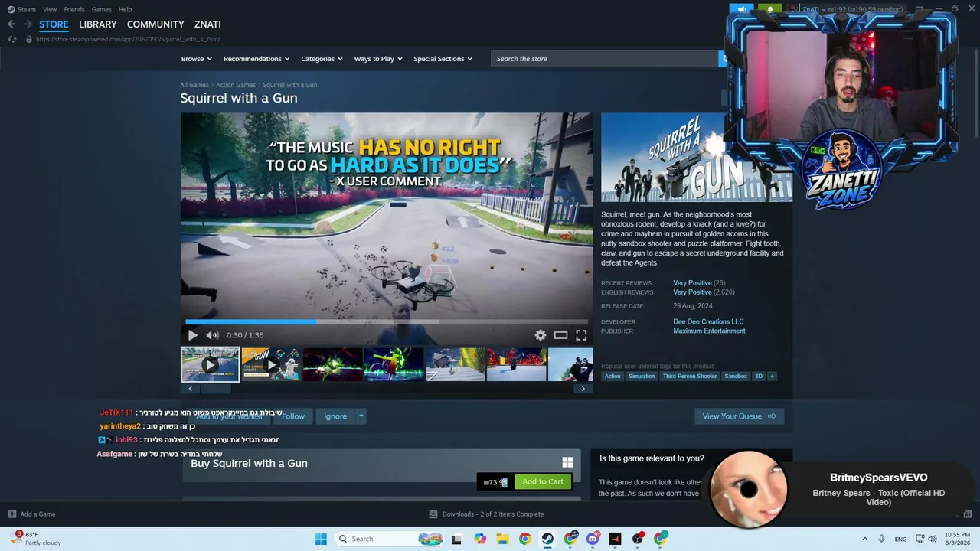
Task: Open the Ignore options dropdown arrow
Action: 361,416
